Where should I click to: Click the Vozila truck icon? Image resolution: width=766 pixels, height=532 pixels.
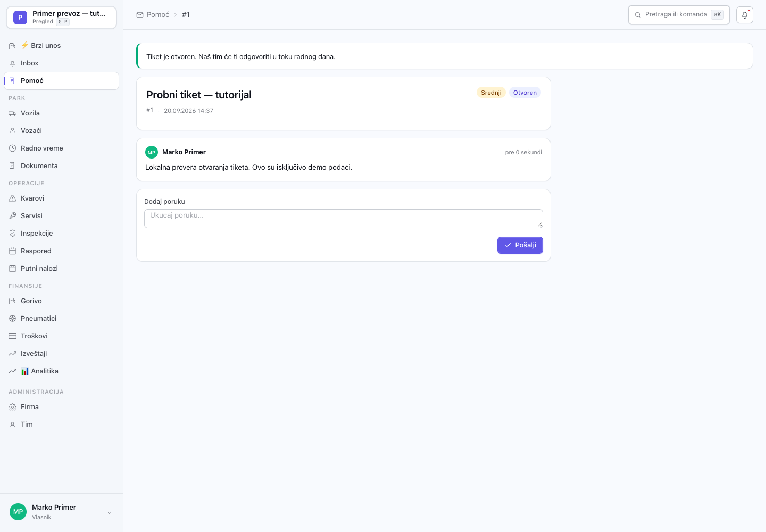point(12,113)
